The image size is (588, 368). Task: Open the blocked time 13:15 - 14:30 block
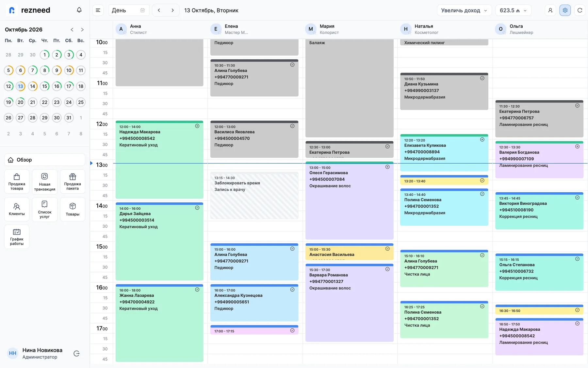254,196
